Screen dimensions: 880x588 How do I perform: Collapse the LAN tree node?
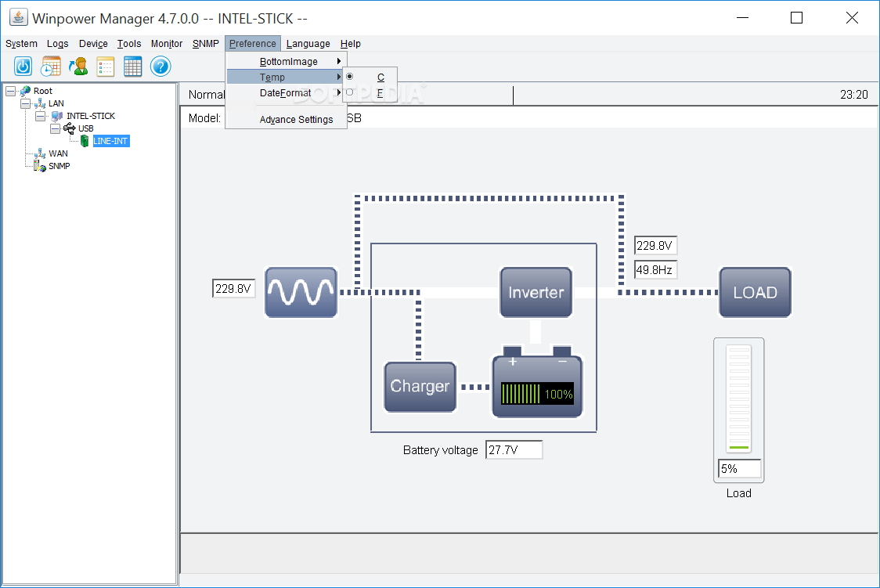(x=25, y=104)
